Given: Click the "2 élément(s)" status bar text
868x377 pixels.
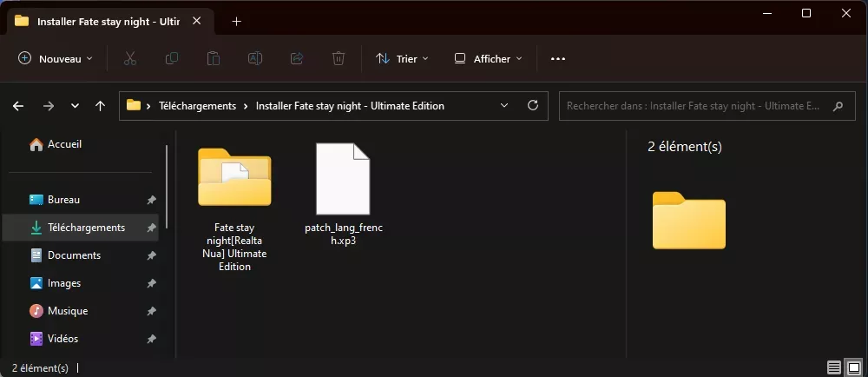Looking at the screenshot, I should pyautogui.click(x=41, y=367).
